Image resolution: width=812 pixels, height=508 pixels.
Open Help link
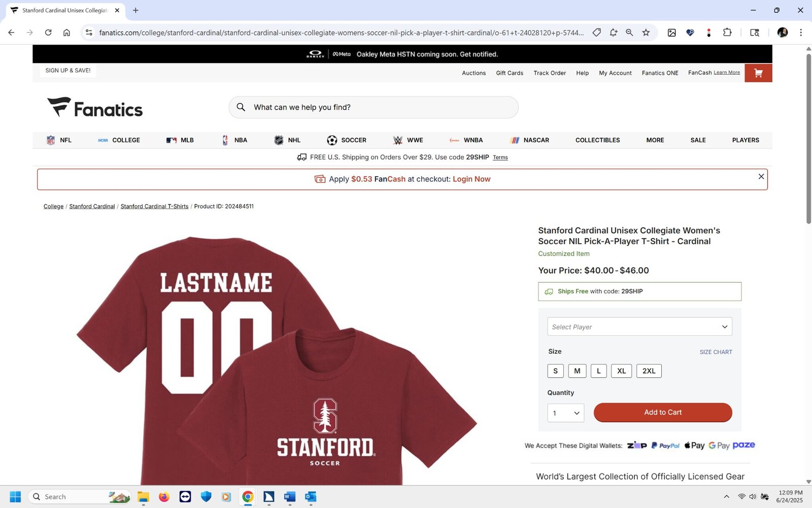coord(582,73)
